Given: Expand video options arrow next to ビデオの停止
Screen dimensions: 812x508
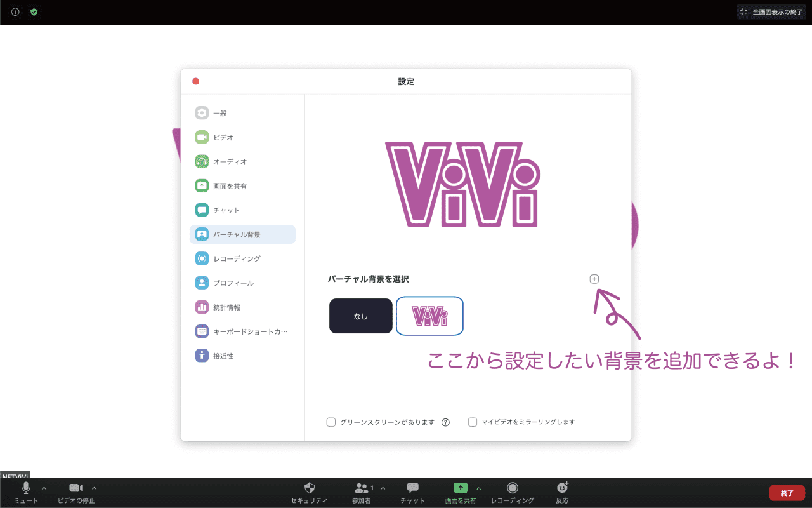Looking at the screenshot, I should pos(94,488).
